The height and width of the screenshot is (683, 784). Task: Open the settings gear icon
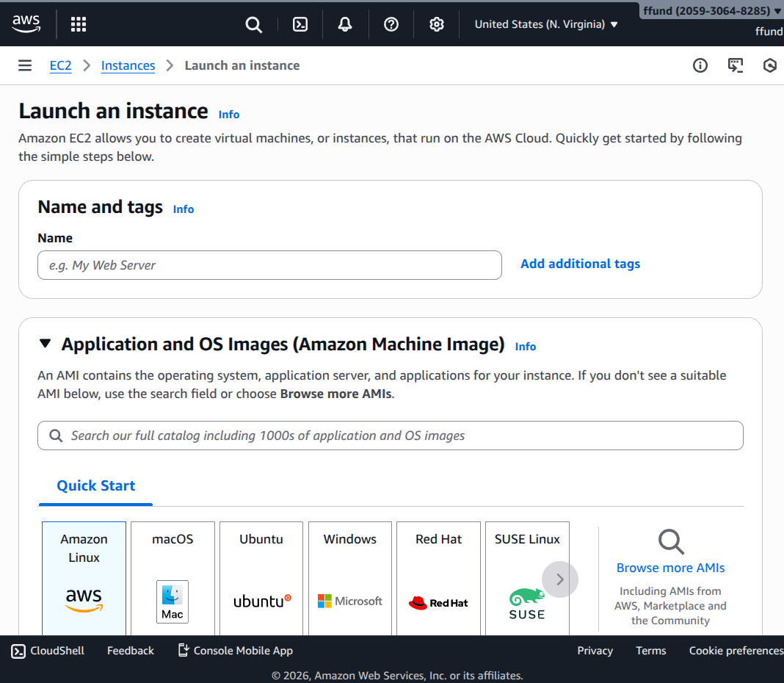(x=437, y=24)
